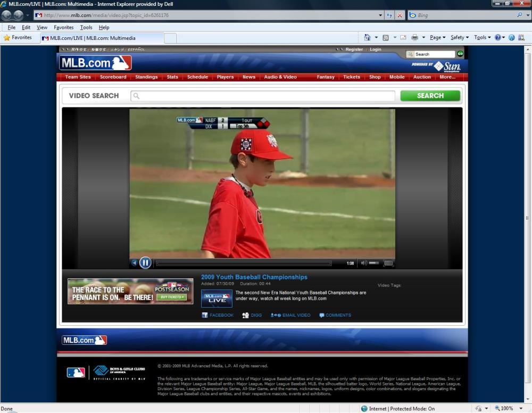Select the Standings tab in the MLB navigation
Image resolution: width=532 pixels, height=413 pixels.
coord(146,77)
